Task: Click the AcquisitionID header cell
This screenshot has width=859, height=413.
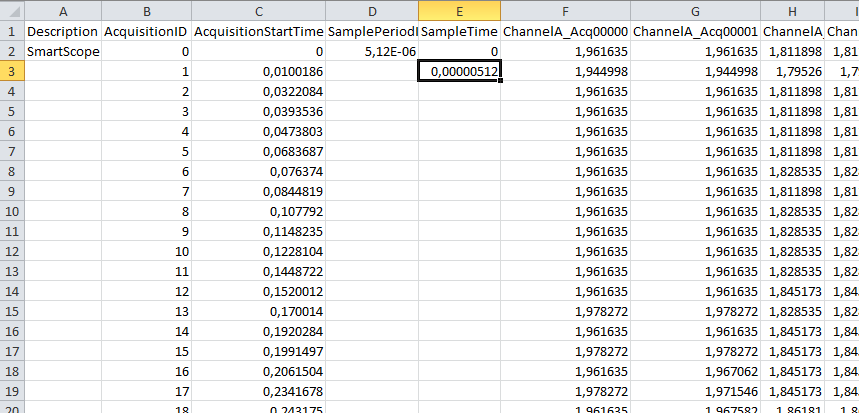Action: (x=146, y=31)
